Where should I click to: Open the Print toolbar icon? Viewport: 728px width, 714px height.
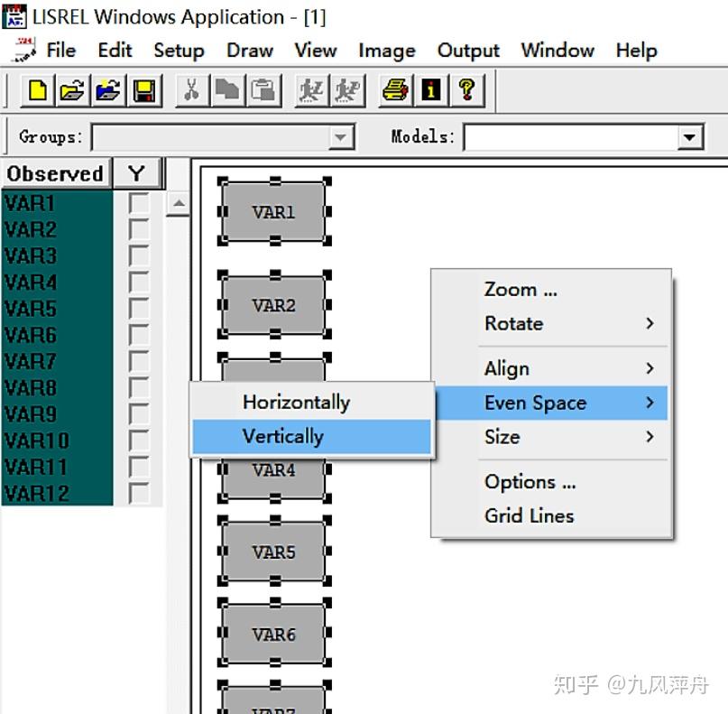393,90
